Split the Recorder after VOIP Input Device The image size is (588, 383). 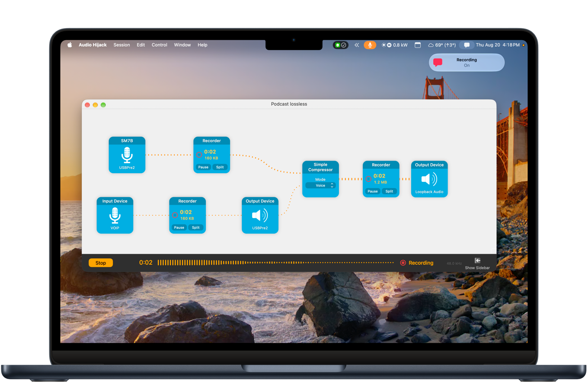(195, 228)
